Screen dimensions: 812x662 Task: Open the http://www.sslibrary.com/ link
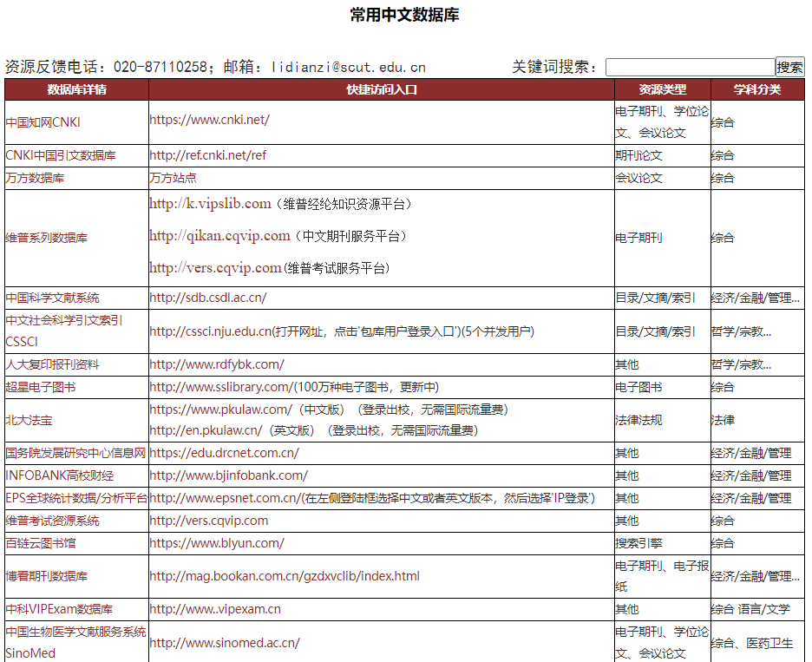(x=221, y=388)
